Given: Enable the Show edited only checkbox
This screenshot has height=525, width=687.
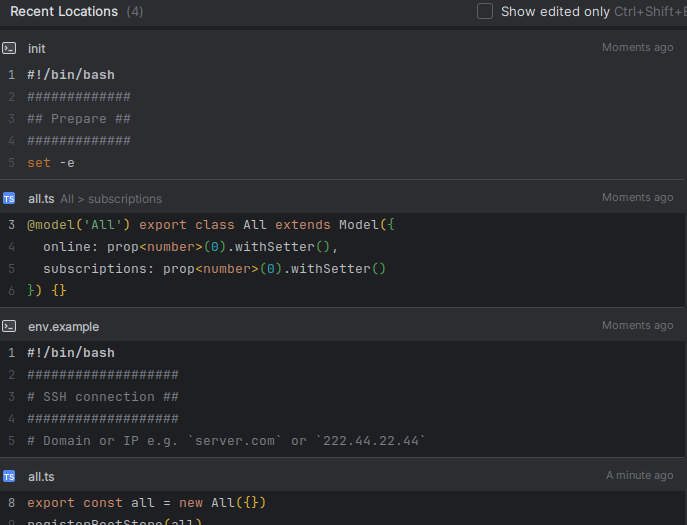Looking at the screenshot, I should tap(485, 11).
